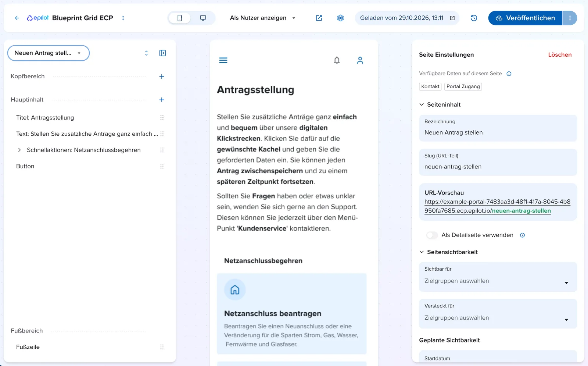Switch to desktop preview mode
Viewport: 588px width, 366px height.
tap(203, 18)
